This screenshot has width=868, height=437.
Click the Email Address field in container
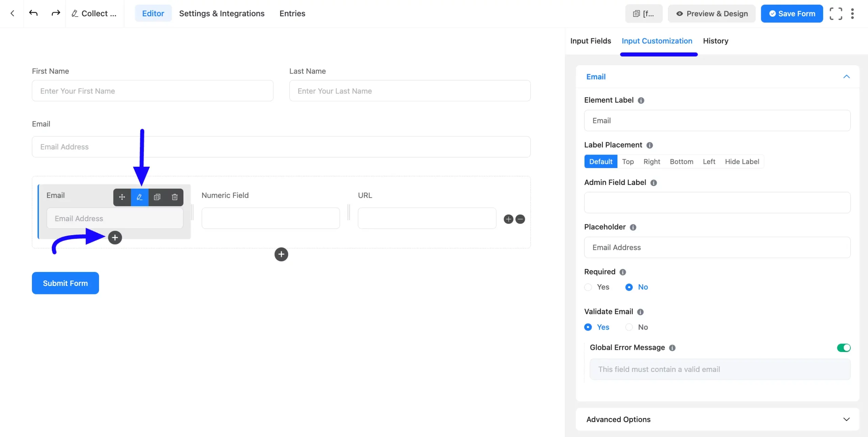[x=115, y=218]
